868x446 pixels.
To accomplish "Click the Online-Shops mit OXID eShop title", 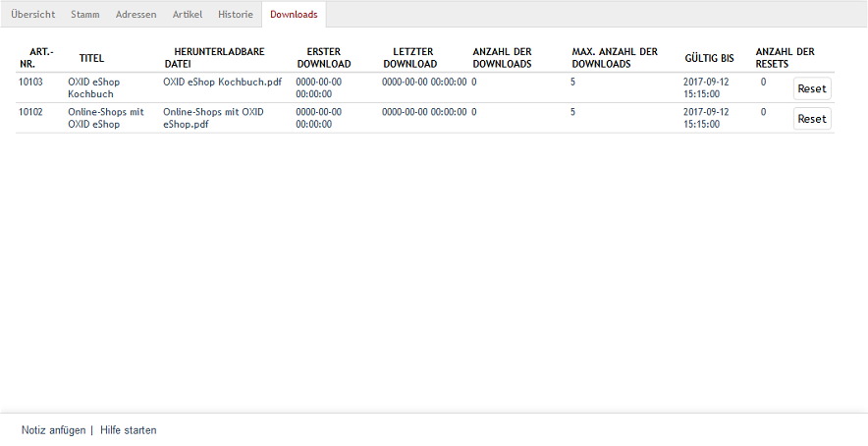I will (x=105, y=118).
